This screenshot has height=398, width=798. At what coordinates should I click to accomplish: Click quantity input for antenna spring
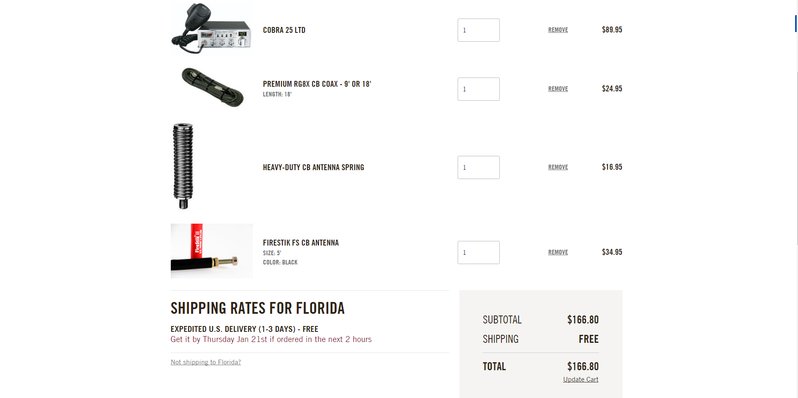click(478, 167)
